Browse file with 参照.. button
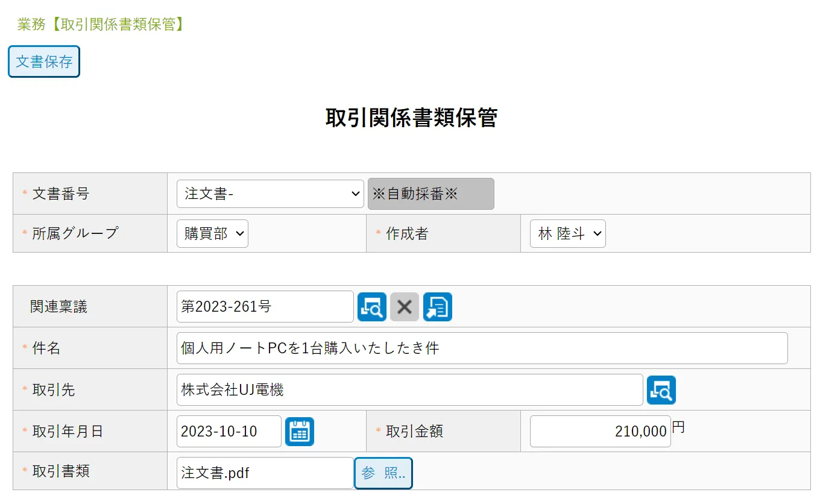 tap(383, 473)
